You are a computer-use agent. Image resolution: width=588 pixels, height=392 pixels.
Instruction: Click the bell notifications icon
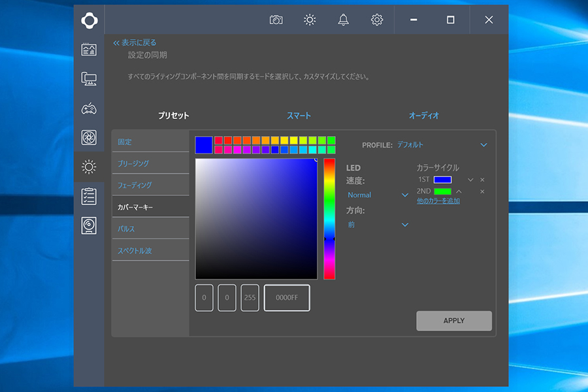pos(343,20)
